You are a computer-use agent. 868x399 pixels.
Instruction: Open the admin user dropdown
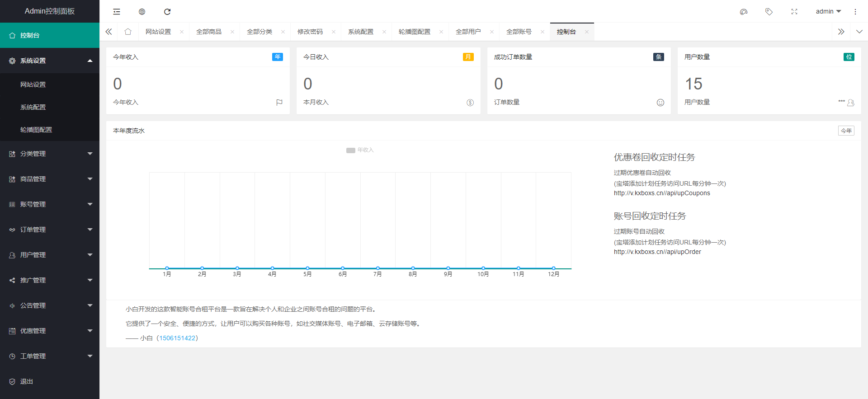point(828,12)
